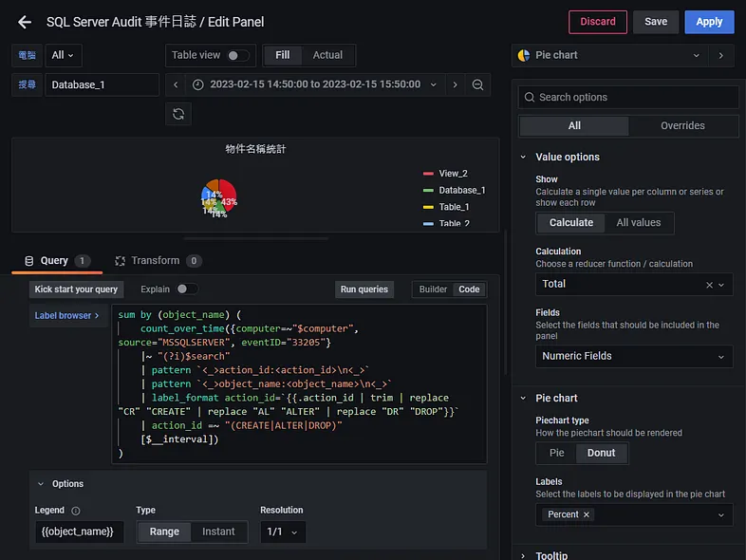Switch query editor to Code mode
This screenshot has width=746, height=560.
tap(469, 289)
